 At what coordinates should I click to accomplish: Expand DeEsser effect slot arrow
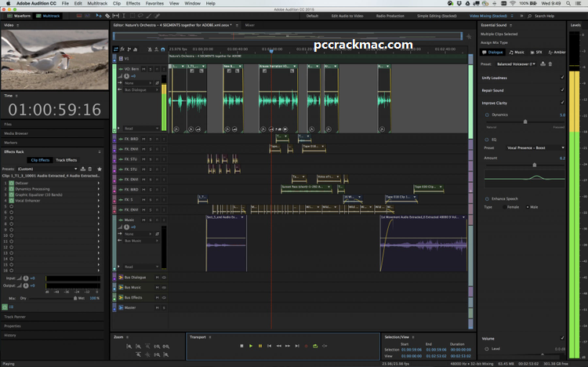point(99,183)
